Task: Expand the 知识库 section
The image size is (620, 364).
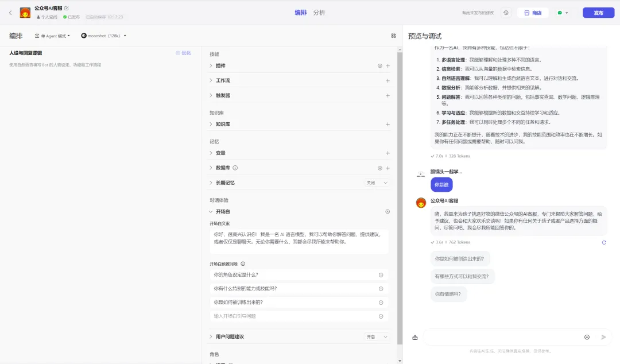Action: [211, 125]
